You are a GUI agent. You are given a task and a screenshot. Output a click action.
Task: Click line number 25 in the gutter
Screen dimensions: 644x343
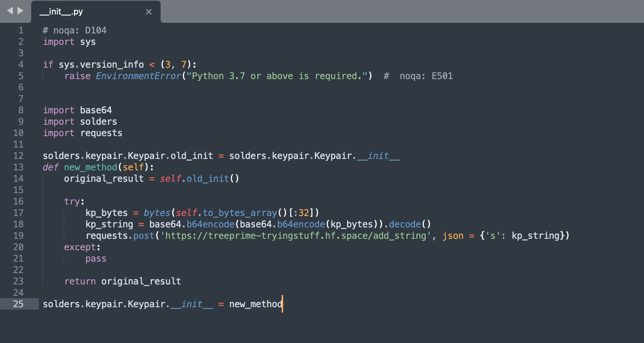18,304
